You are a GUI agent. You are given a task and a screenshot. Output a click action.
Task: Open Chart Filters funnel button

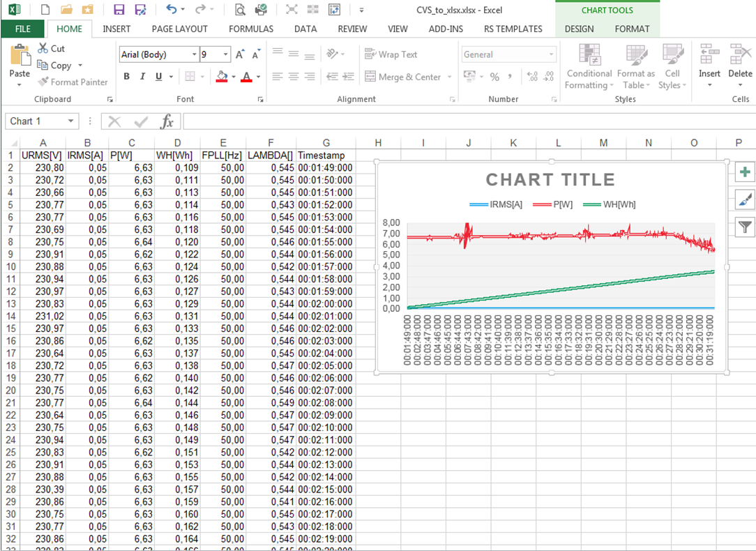pyautogui.click(x=746, y=227)
